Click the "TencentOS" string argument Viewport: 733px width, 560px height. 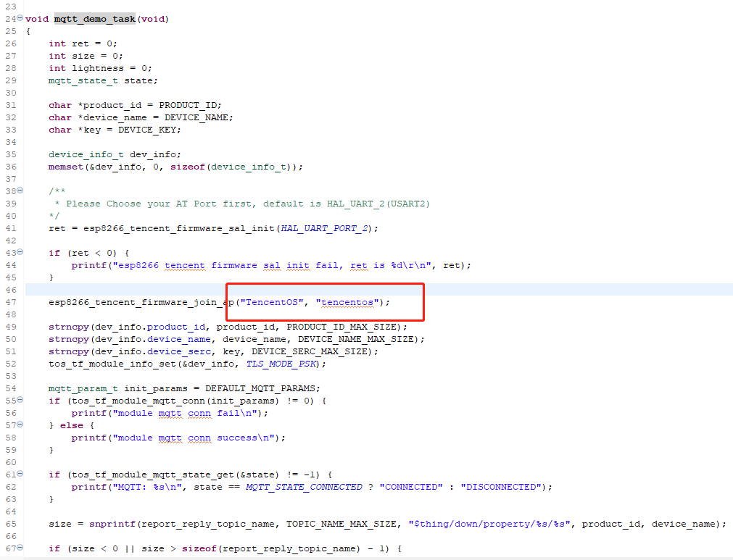tap(272, 302)
